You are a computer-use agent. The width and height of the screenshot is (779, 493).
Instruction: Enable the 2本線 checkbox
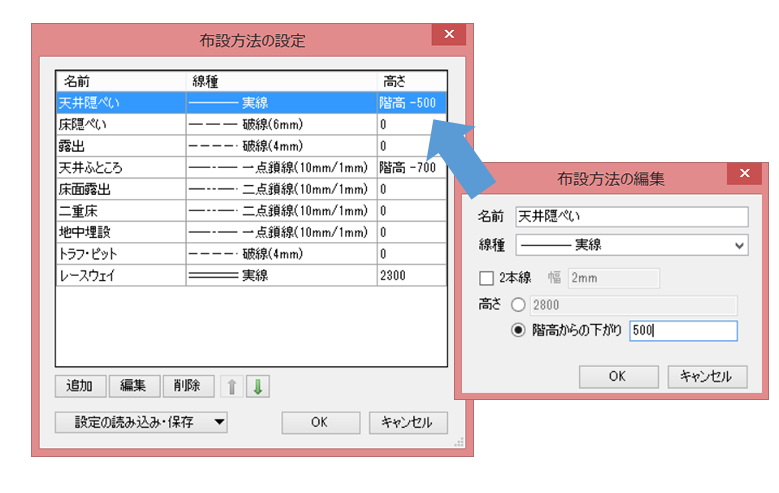pos(486,278)
